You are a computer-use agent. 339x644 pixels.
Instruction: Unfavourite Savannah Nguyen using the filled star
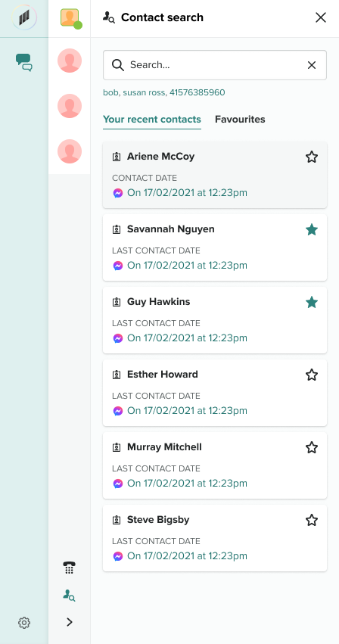[312, 229]
